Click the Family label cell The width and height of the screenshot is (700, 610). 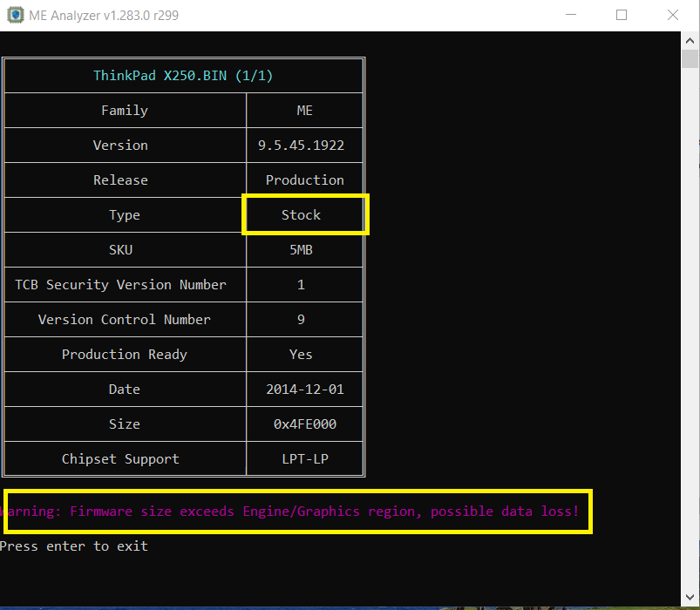click(125, 110)
